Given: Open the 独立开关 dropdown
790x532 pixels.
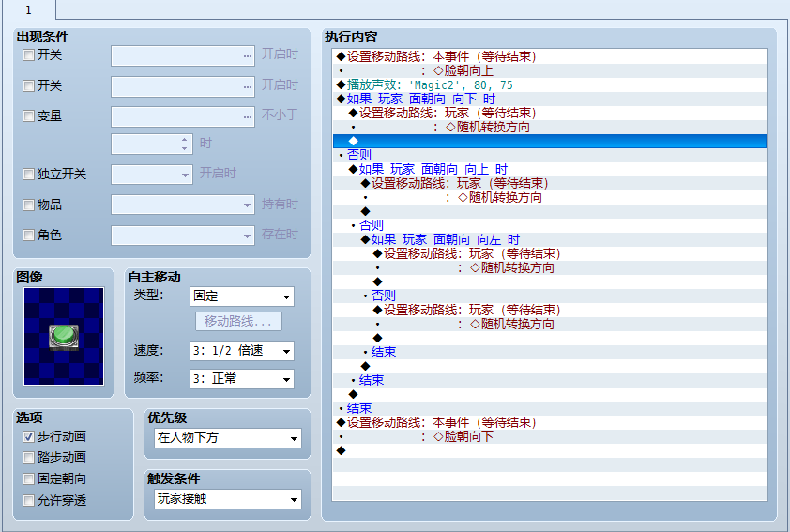Looking at the screenshot, I should (x=152, y=175).
